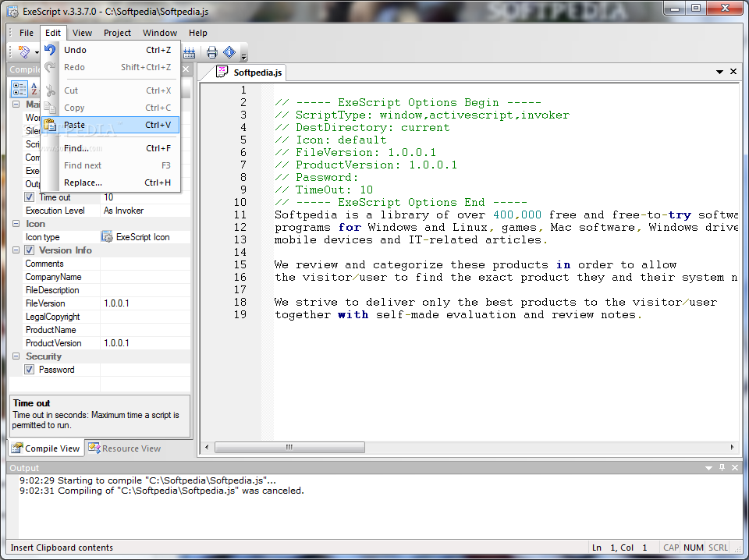749x560 pixels.
Task: Click the Undo arrow icon in the Edit menu
Action: pos(50,50)
